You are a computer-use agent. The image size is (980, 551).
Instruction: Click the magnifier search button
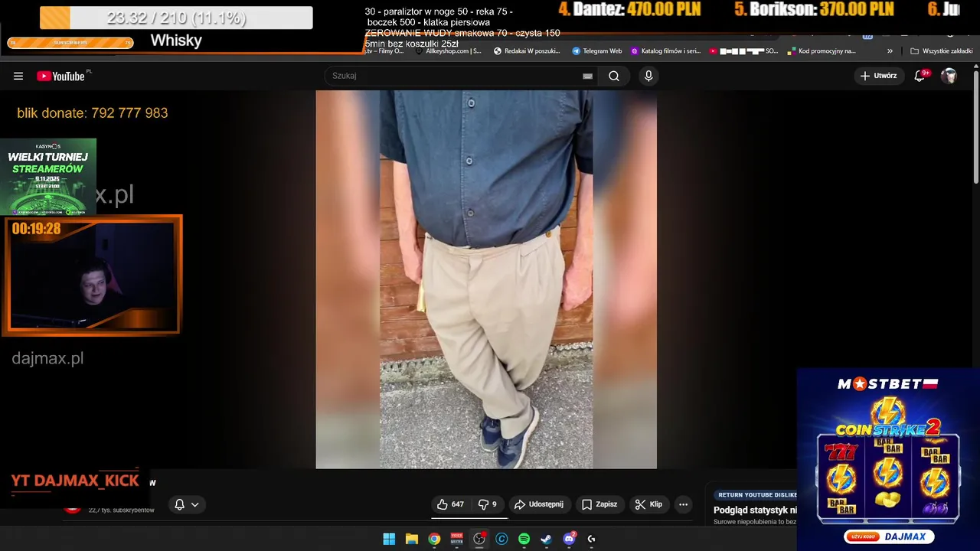(614, 76)
